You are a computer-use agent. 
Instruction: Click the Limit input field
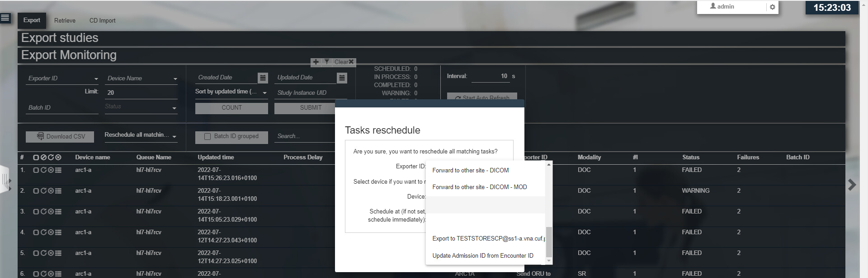pos(141,93)
